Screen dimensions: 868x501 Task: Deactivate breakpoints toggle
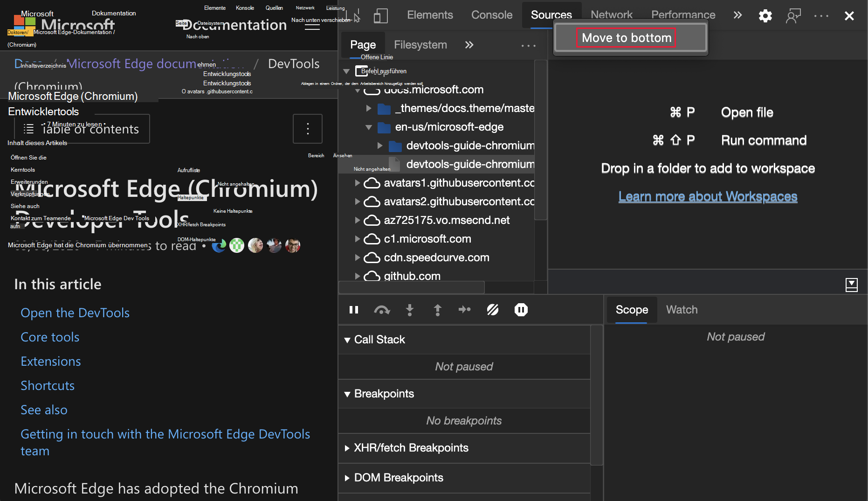click(x=493, y=310)
